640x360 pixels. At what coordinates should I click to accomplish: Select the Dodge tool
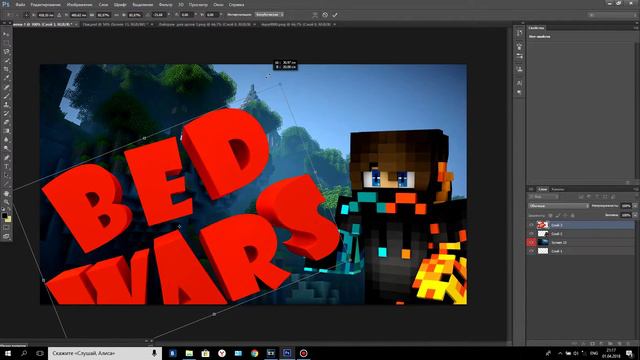(x=6, y=149)
